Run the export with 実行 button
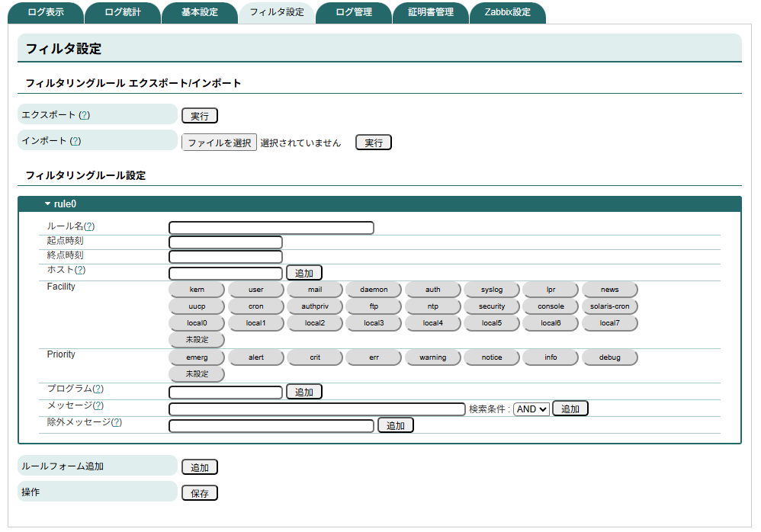This screenshot has width=761, height=532. 199,115
